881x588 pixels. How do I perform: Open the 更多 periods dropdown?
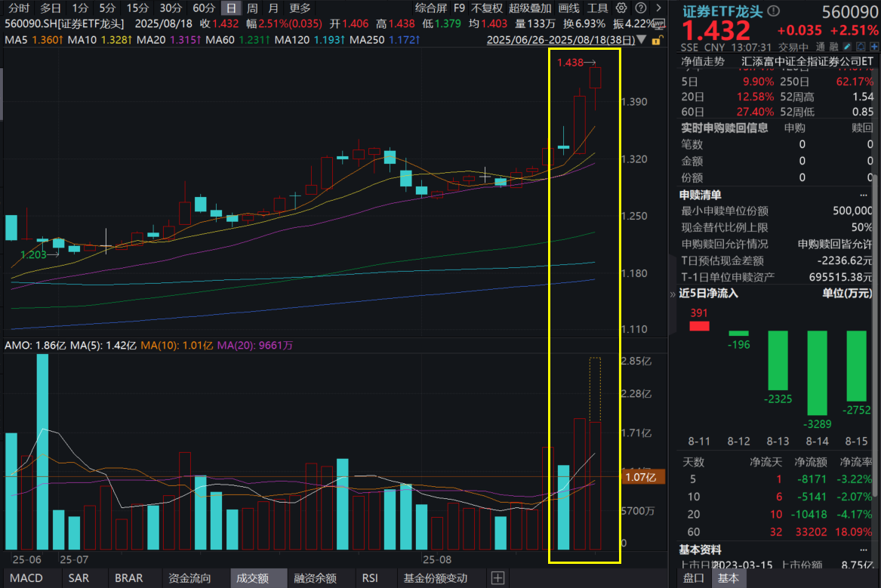click(x=300, y=8)
